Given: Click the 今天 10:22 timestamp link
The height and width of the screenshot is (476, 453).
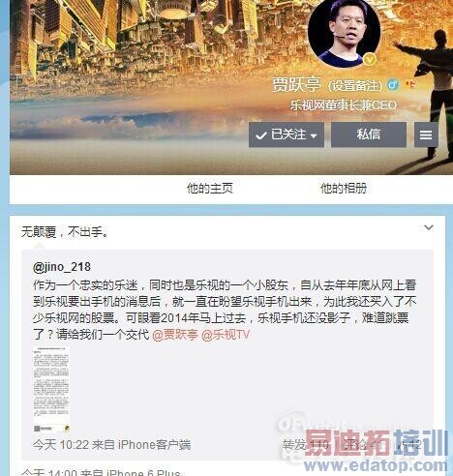Looking at the screenshot, I should 61,445.
